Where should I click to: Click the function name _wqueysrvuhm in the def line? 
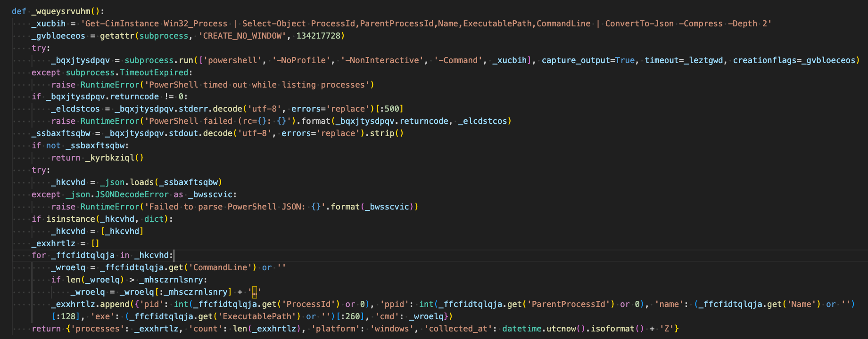coord(61,11)
